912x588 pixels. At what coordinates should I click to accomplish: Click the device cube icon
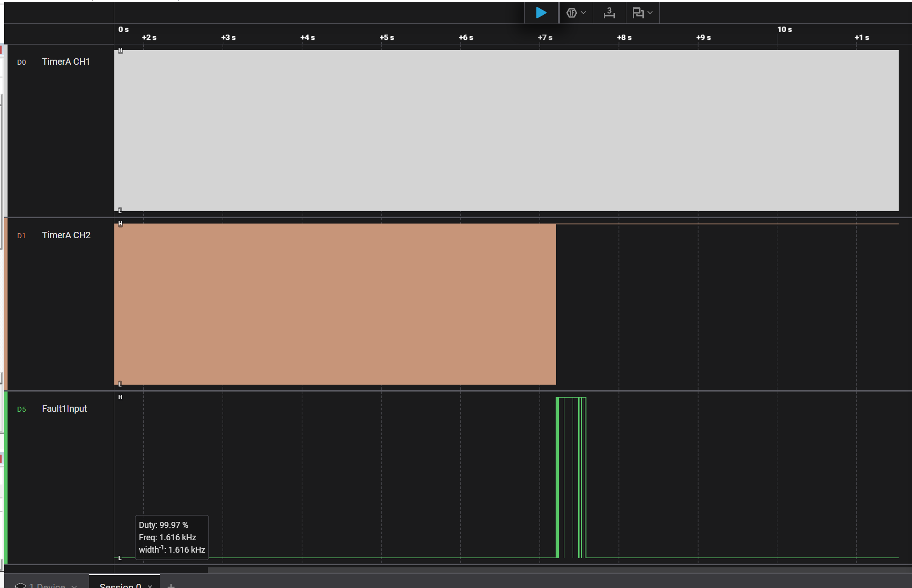pyautogui.click(x=20, y=585)
